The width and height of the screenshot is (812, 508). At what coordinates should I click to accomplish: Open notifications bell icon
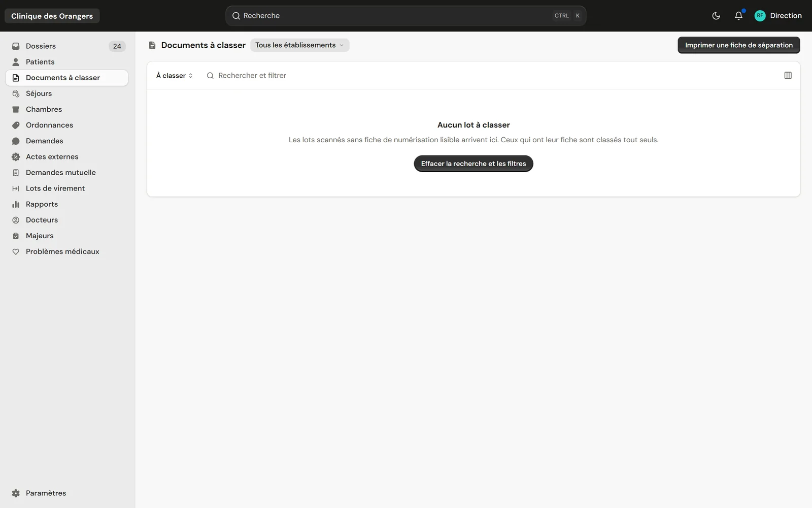coord(738,16)
